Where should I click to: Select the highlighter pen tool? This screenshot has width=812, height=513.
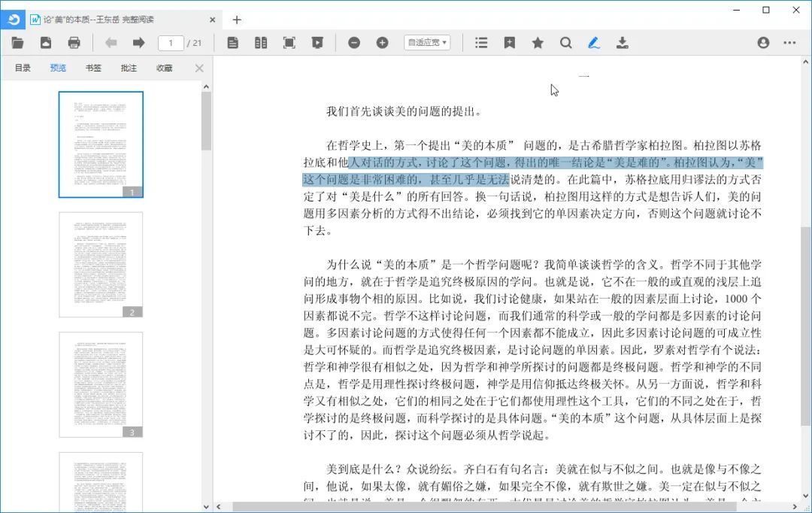tap(594, 43)
